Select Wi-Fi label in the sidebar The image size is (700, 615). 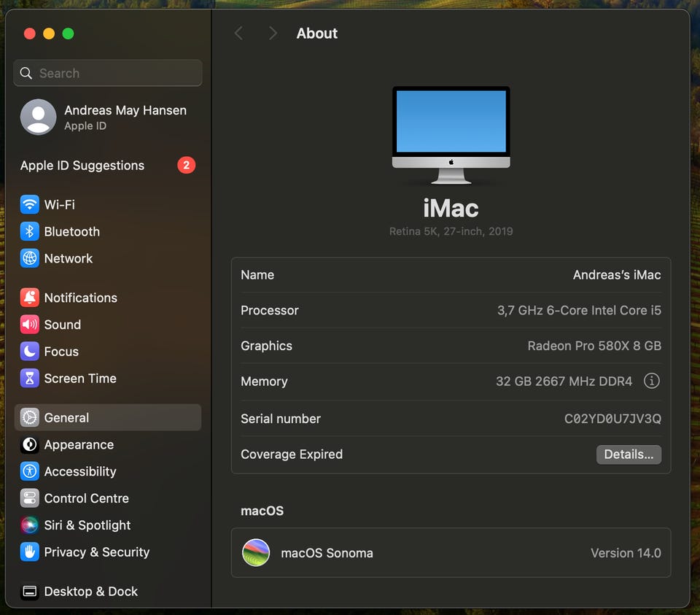[59, 204]
